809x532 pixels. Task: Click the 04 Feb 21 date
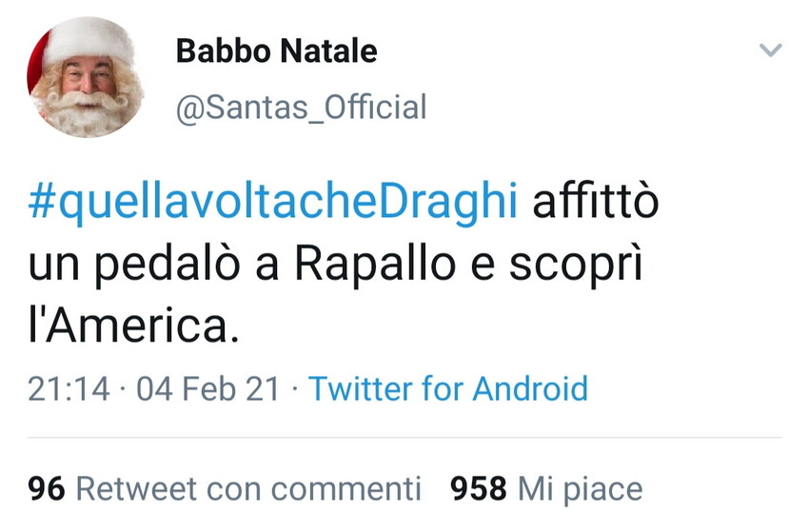point(209,388)
